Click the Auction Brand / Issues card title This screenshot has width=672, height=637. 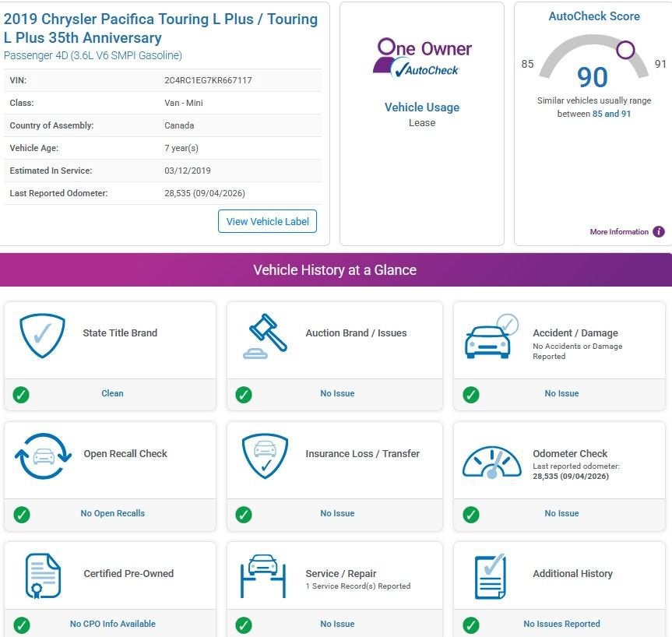point(356,333)
